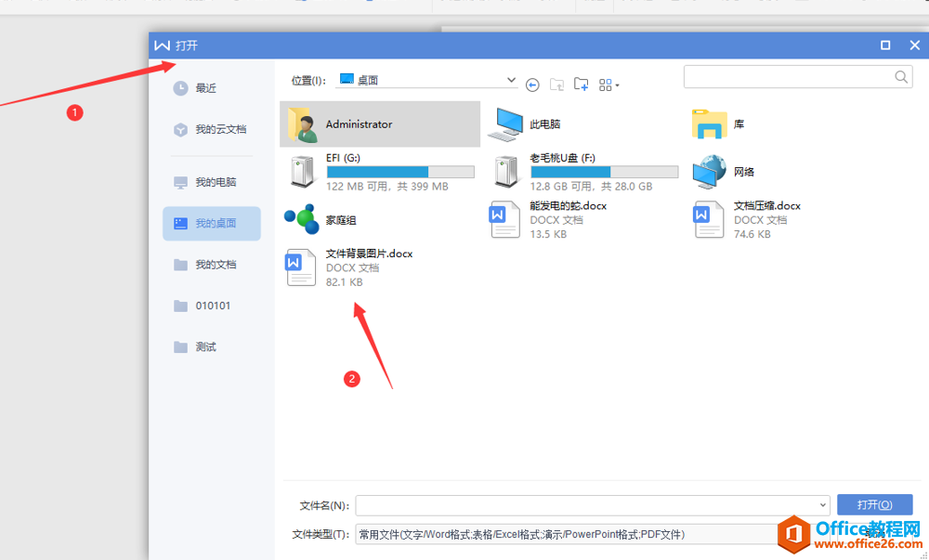Select 此电脑 computer icon
Image resolution: width=929 pixels, height=560 pixels.
pyautogui.click(x=525, y=124)
